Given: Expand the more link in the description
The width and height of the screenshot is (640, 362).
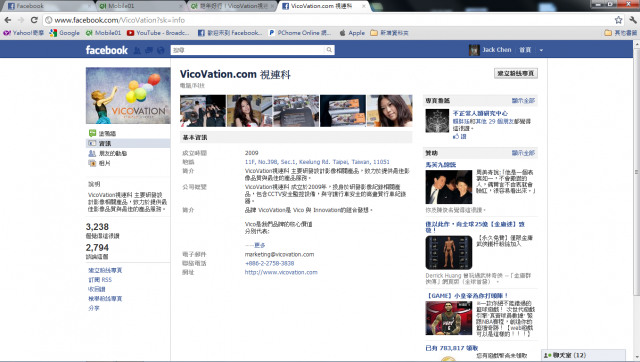Looking at the screenshot, I should 260,245.
